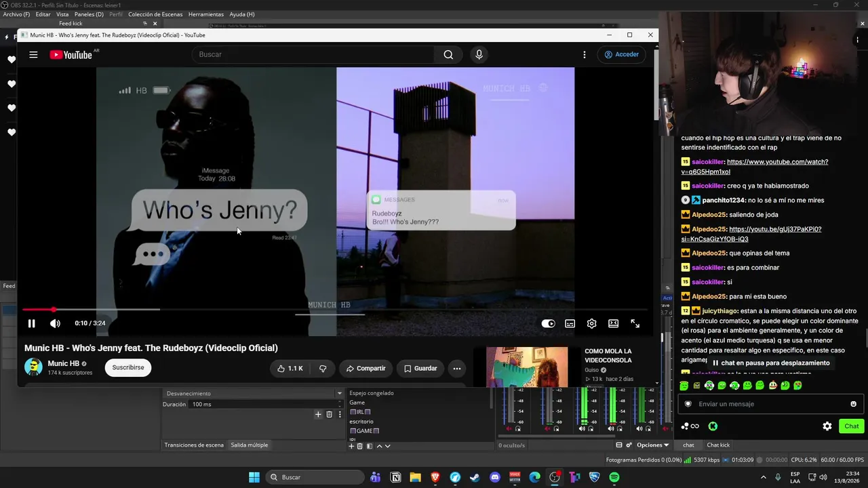Click the Windows taskbar Buscar search box
This screenshot has height=488, width=868.
click(x=315, y=477)
